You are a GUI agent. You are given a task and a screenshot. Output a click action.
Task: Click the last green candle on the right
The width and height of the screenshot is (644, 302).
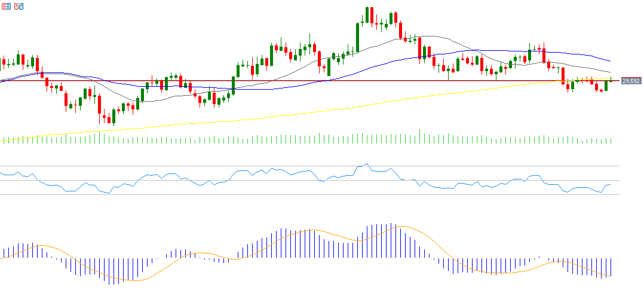pos(606,86)
